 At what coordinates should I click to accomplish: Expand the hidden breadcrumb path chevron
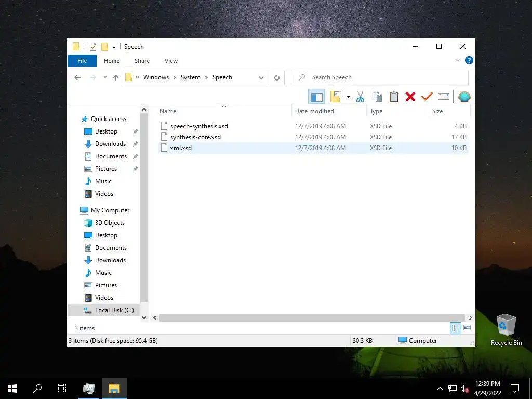(x=137, y=77)
